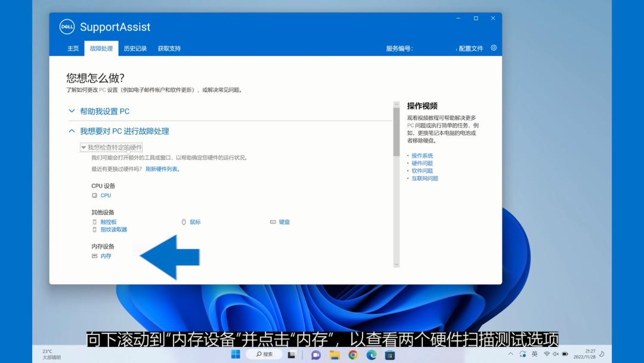Viewport: 644px width, 363px height.
Task: Open SupportAssist settings via the gear icon
Action: [493, 47]
